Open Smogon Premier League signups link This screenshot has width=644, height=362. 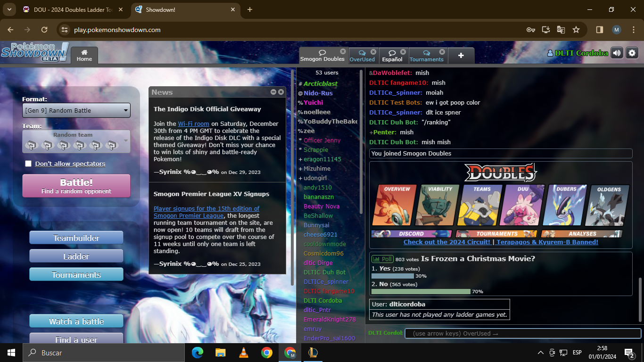click(x=206, y=212)
